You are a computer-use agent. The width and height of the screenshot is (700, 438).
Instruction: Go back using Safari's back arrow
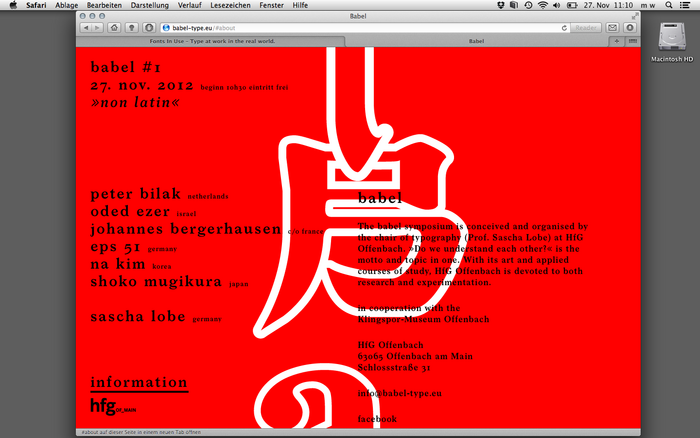[86, 28]
